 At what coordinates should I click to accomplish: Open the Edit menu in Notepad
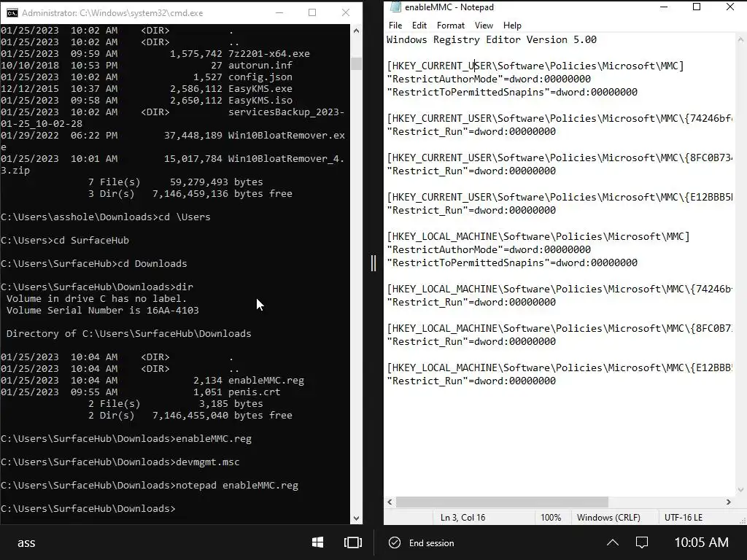click(419, 26)
